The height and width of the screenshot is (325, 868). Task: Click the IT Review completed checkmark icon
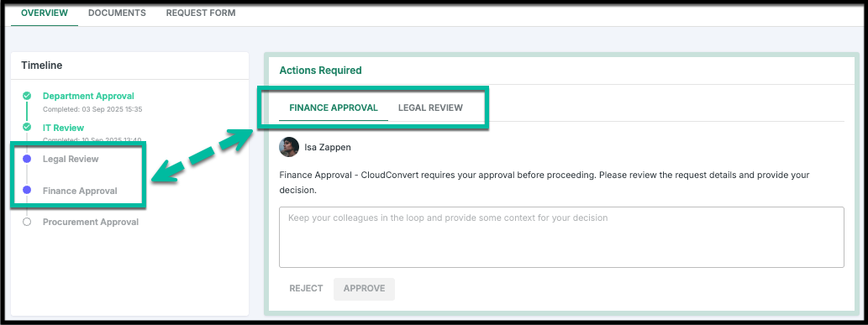[27, 128]
